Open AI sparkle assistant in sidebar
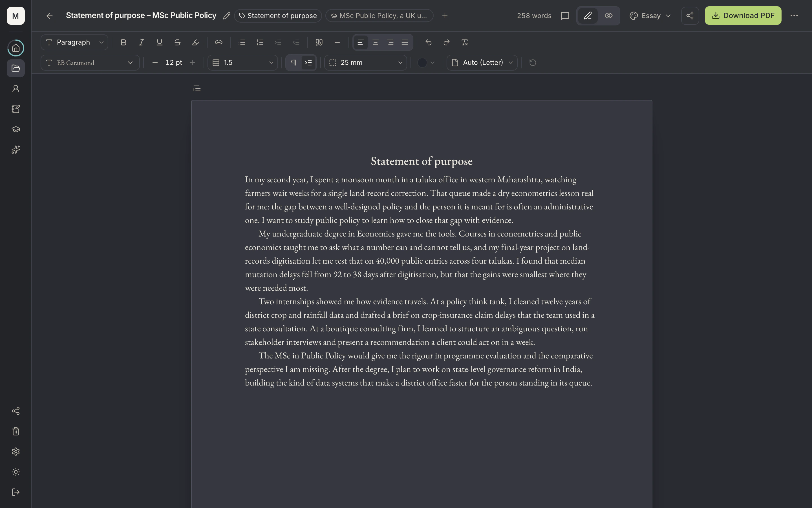The height and width of the screenshot is (508, 812). click(16, 150)
